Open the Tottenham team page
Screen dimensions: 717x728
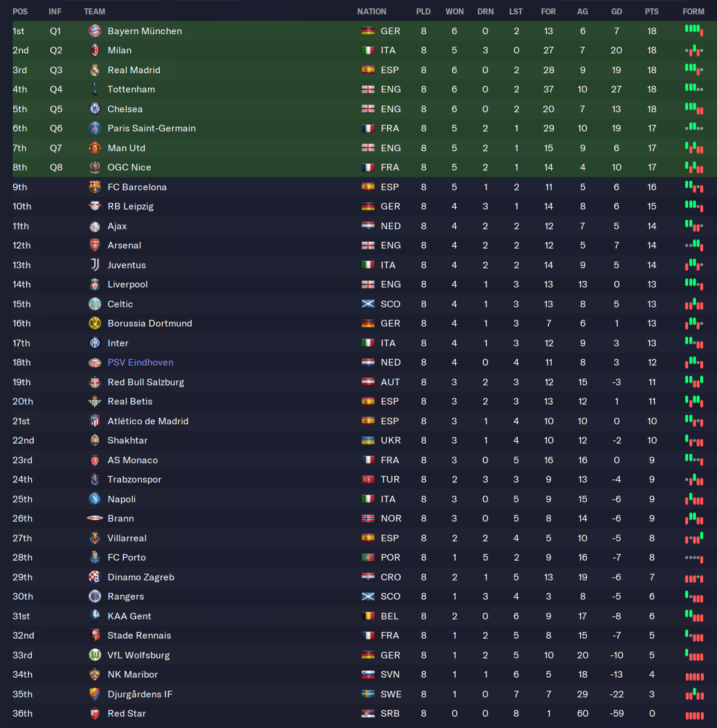point(131,89)
